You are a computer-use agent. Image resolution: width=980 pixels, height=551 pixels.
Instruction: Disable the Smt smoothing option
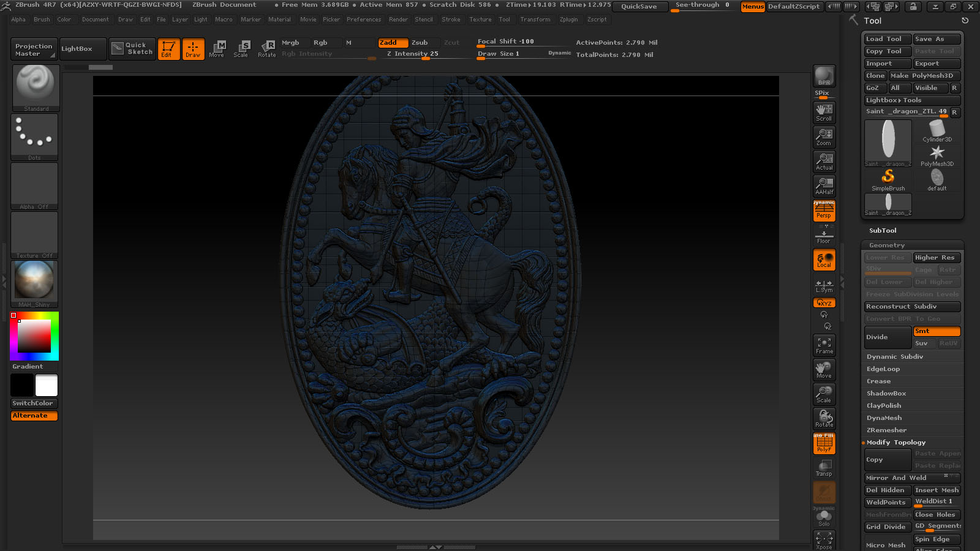937,331
